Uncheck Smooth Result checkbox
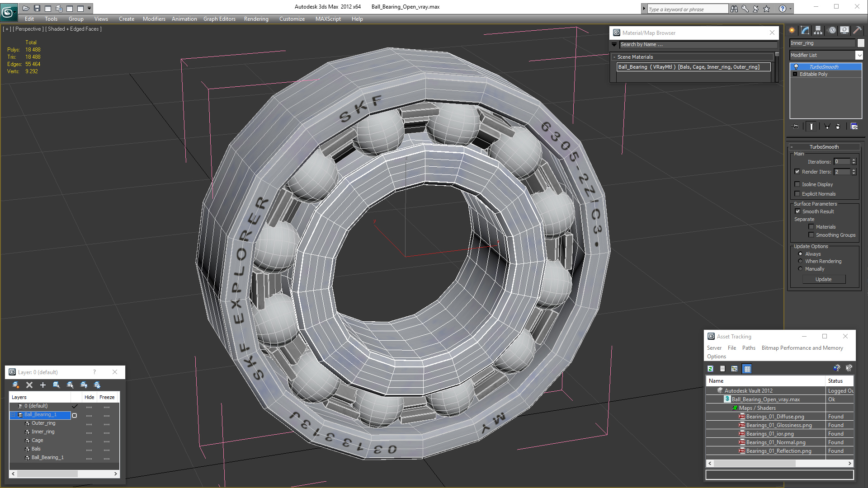 click(797, 211)
